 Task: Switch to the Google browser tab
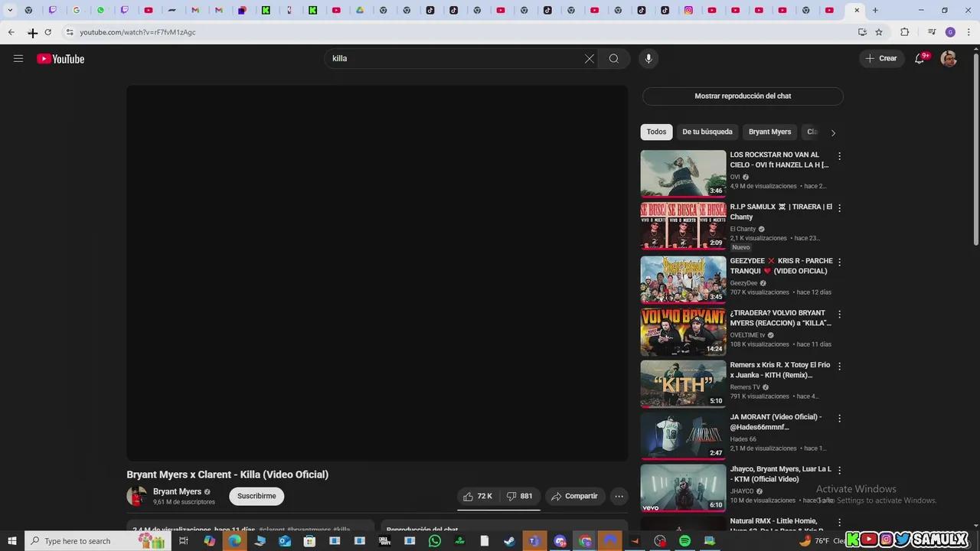click(77, 11)
